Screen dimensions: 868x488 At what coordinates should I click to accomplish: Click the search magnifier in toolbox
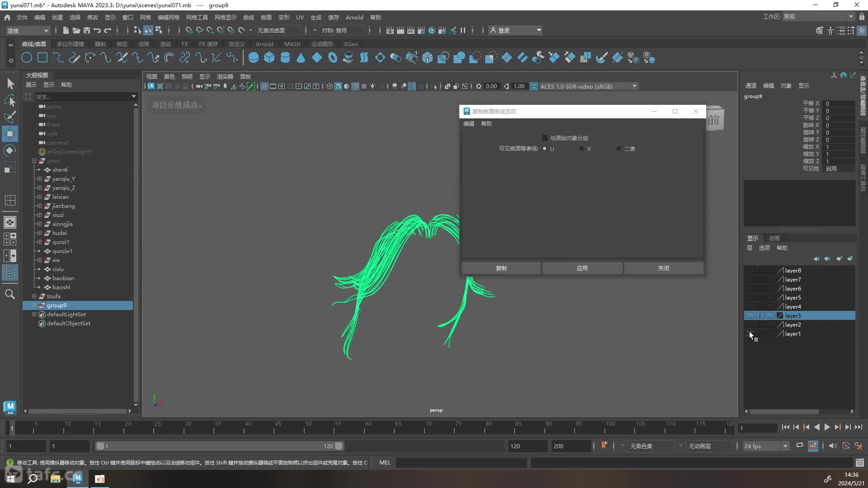(x=9, y=294)
